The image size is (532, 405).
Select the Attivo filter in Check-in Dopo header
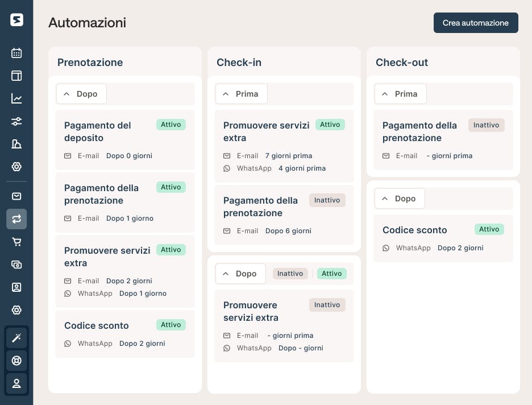[x=332, y=274]
